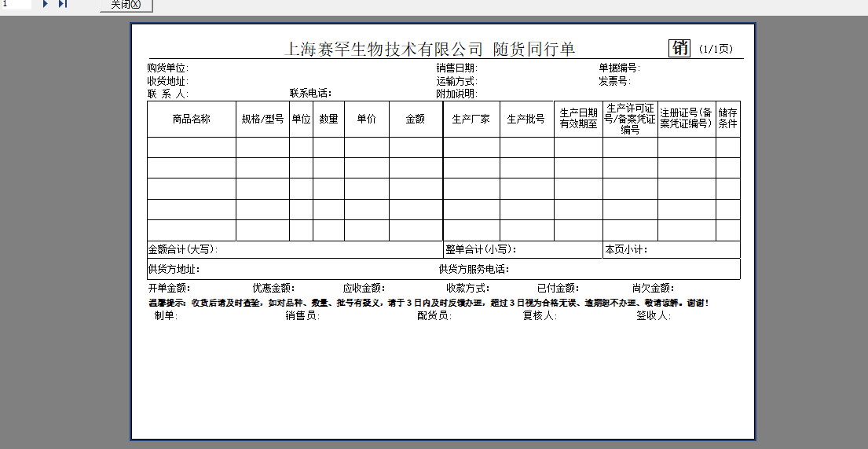This screenshot has width=868, height=449.
Task: Select the 本页小计 label
Action: 626,249
